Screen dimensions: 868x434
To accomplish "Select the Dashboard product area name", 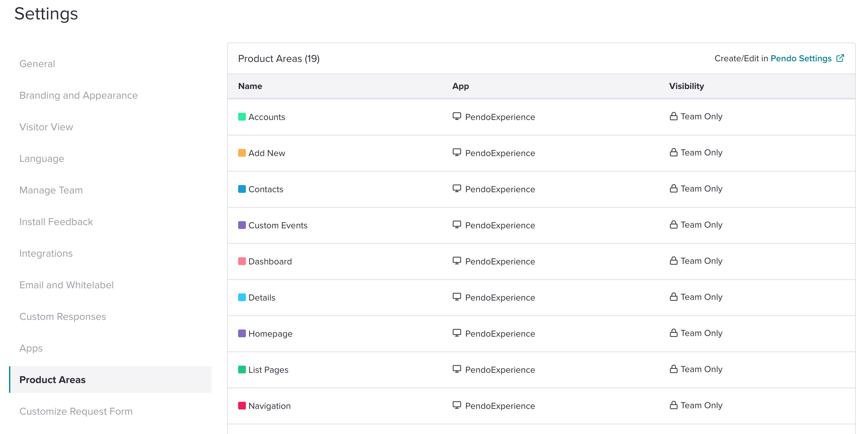I will click(270, 261).
